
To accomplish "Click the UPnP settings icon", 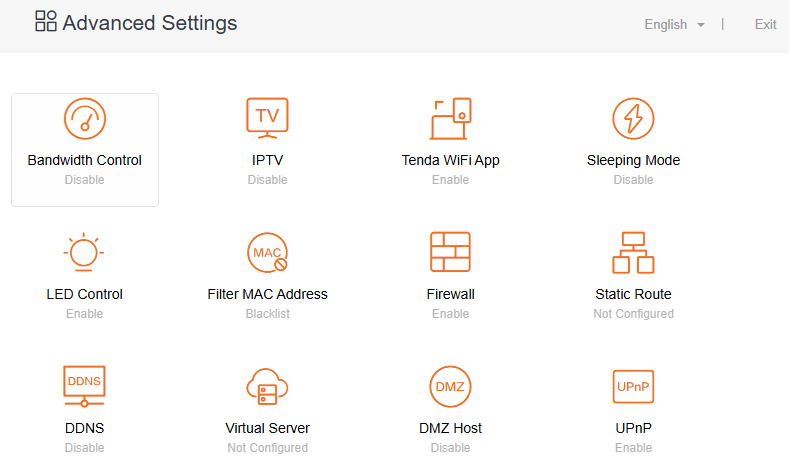I will pyautogui.click(x=633, y=386).
